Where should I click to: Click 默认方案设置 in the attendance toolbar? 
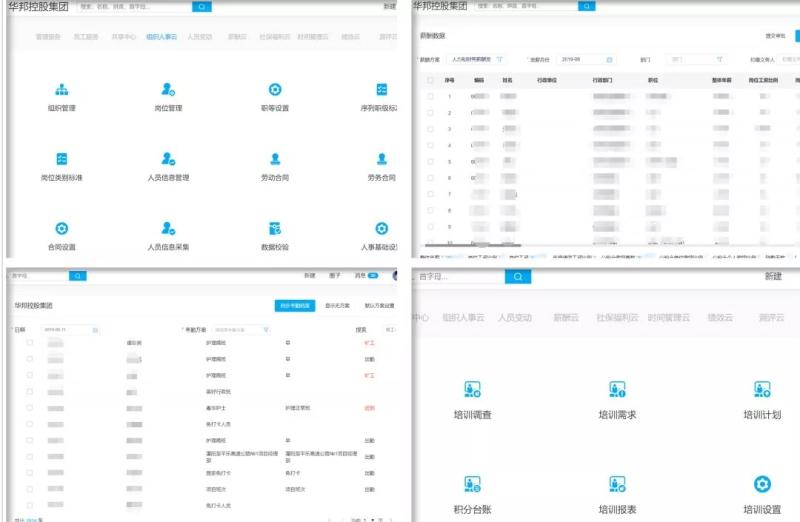tap(379, 306)
